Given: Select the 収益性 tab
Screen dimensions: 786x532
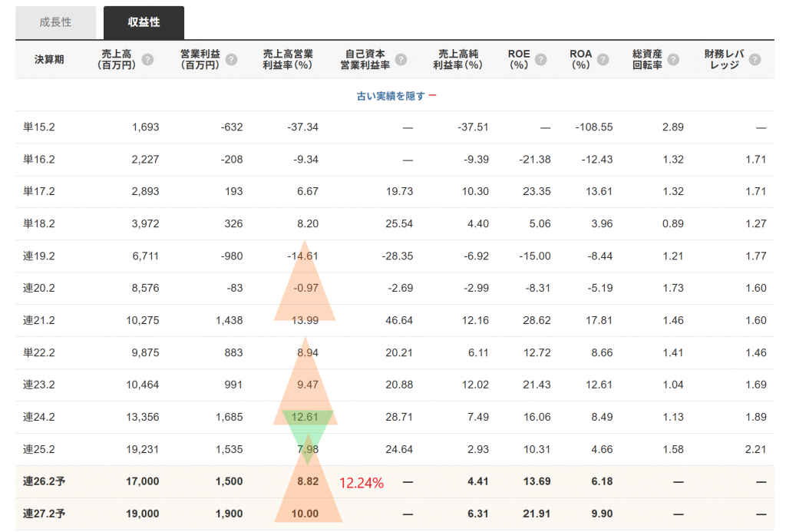Looking at the screenshot, I should click(x=144, y=22).
